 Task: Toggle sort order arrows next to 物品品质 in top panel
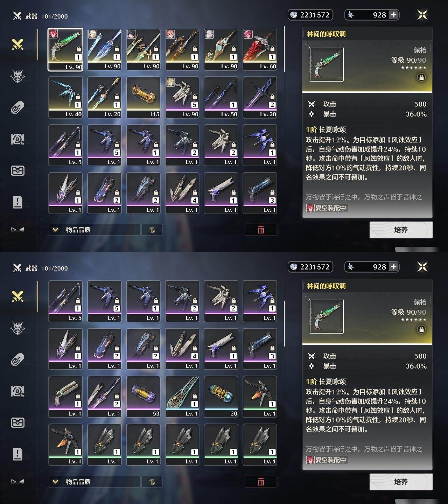click(152, 230)
